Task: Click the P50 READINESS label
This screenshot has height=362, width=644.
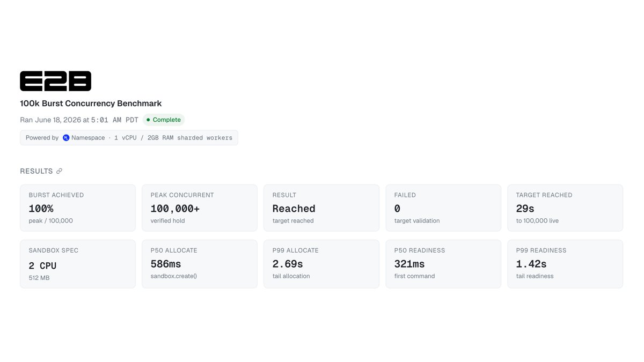Action: pos(420,250)
